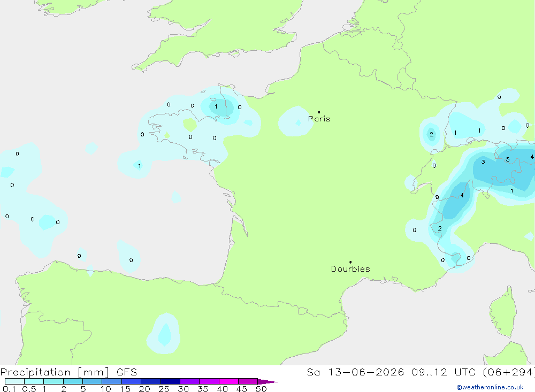Click the '50' legend scale label
Viewport: 535px width, 392px height.
click(261, 389)
